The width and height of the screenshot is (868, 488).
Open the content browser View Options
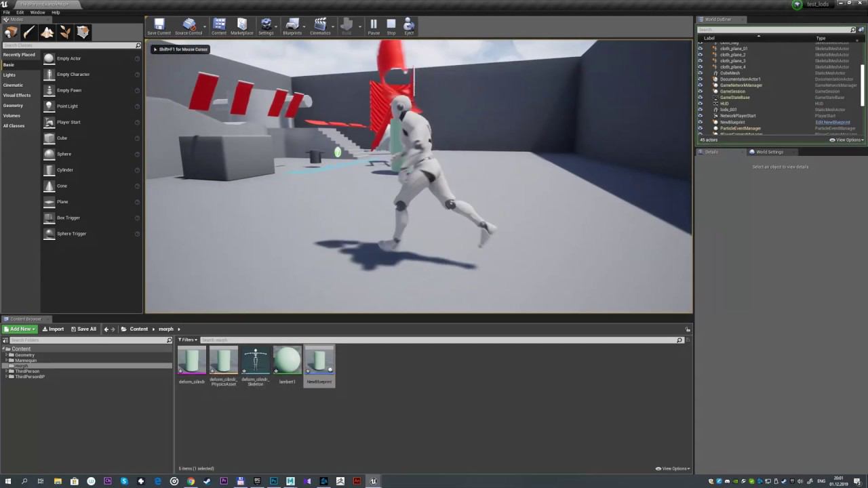point(673,468)
